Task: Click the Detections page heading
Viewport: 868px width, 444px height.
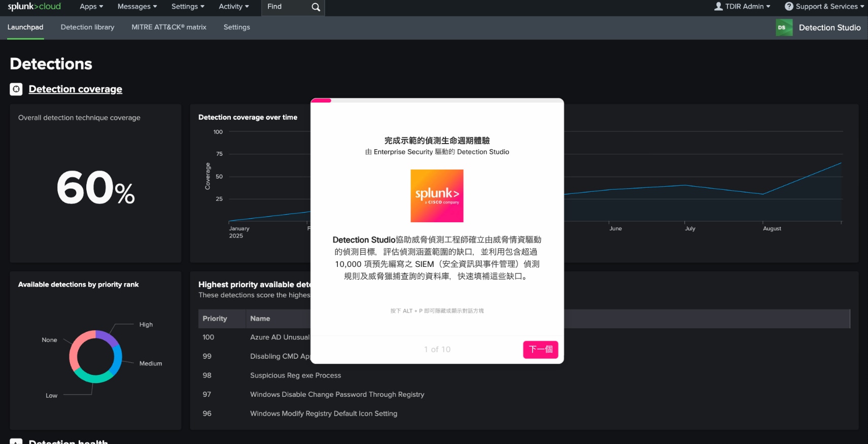Action: [51, 64]
